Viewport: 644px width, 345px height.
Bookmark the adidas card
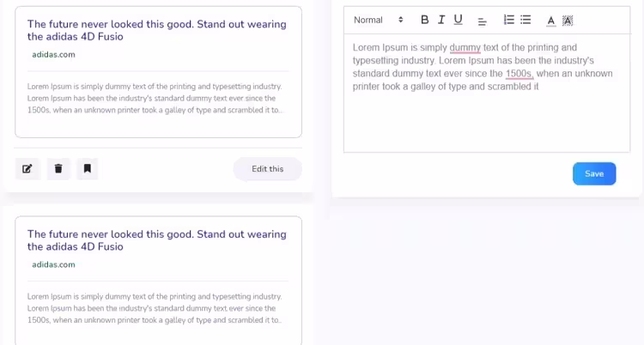pos(87,169)
